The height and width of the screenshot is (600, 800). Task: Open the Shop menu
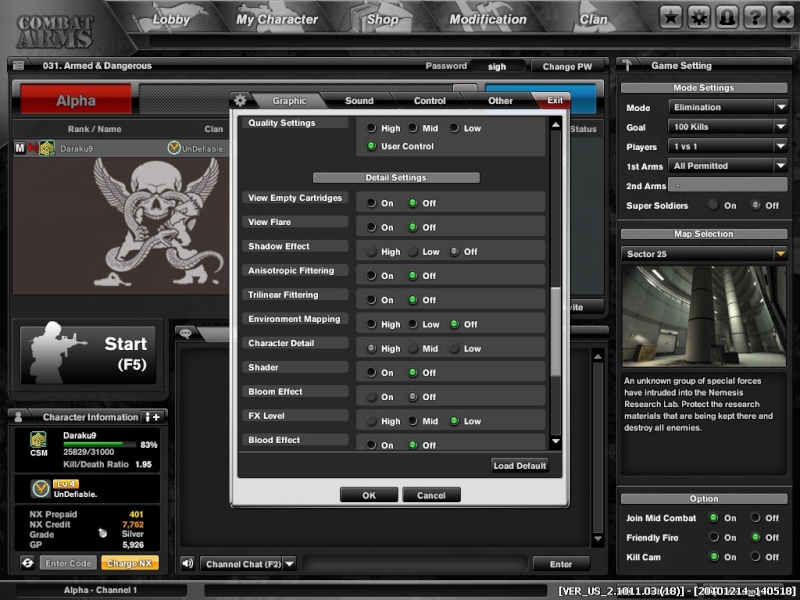click(383, 19)
